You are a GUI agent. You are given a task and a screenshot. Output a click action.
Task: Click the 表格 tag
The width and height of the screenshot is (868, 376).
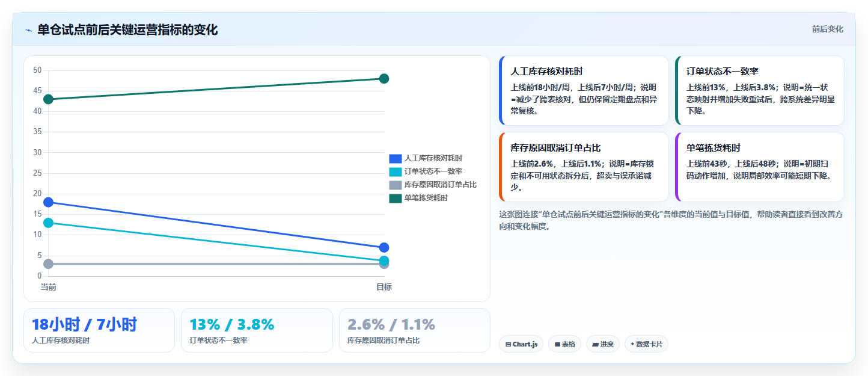[x=564, y=344]
